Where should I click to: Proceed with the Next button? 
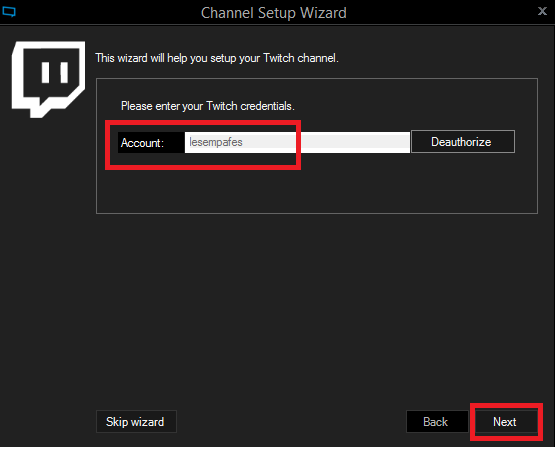click(506, 422)
